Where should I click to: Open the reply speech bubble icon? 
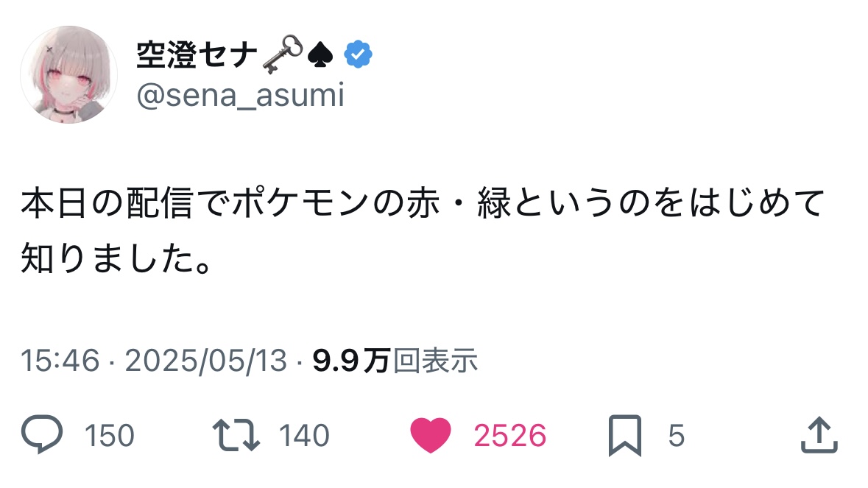tap(42, 436)
